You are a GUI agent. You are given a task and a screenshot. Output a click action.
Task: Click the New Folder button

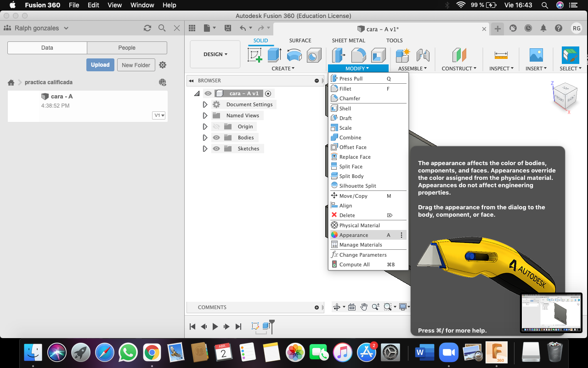pyautogui.click(x=136, y=65)
